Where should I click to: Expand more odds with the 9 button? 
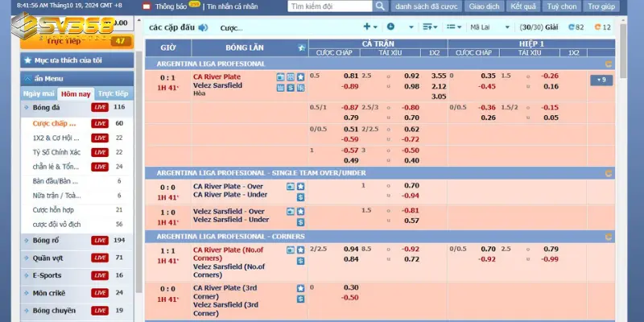coord(601,80)
